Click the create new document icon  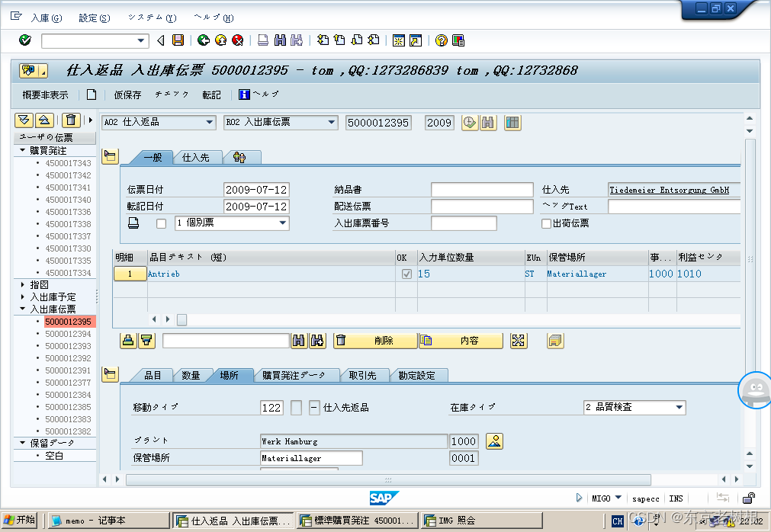click(x=92, y=95)
